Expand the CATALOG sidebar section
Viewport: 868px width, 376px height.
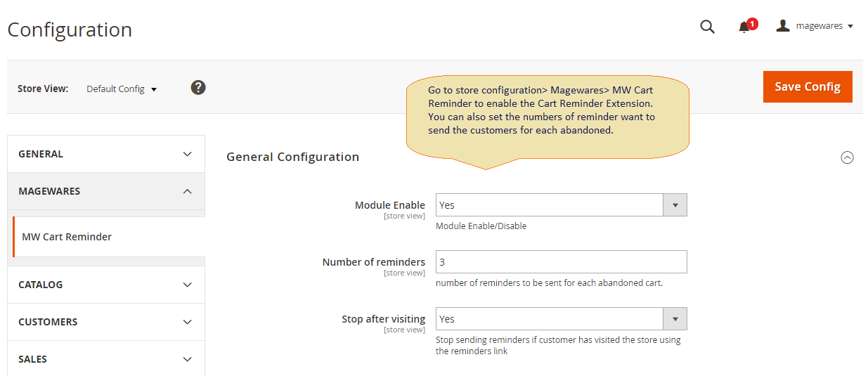point(106,285)
